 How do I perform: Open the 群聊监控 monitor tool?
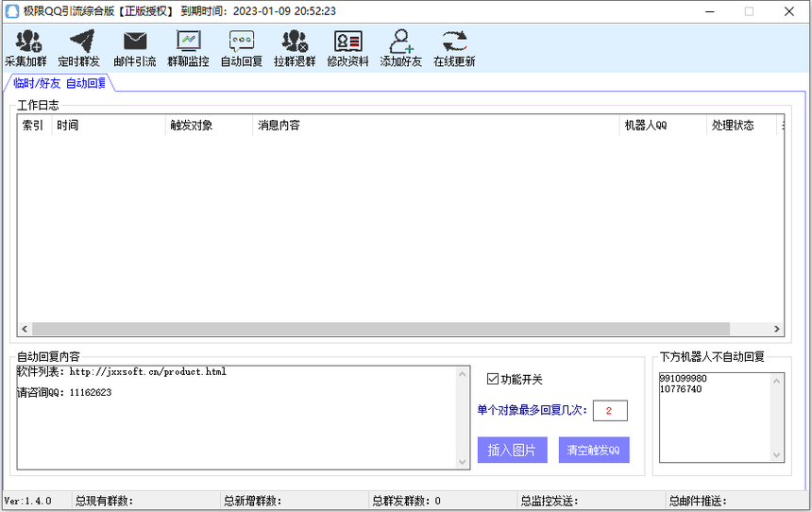point(188,48)
